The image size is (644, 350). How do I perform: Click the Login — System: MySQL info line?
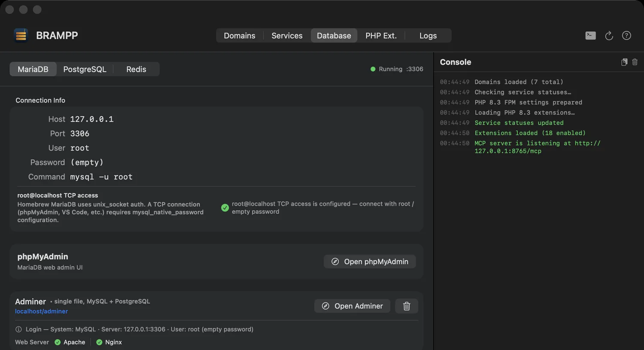(x=139, y=329)
